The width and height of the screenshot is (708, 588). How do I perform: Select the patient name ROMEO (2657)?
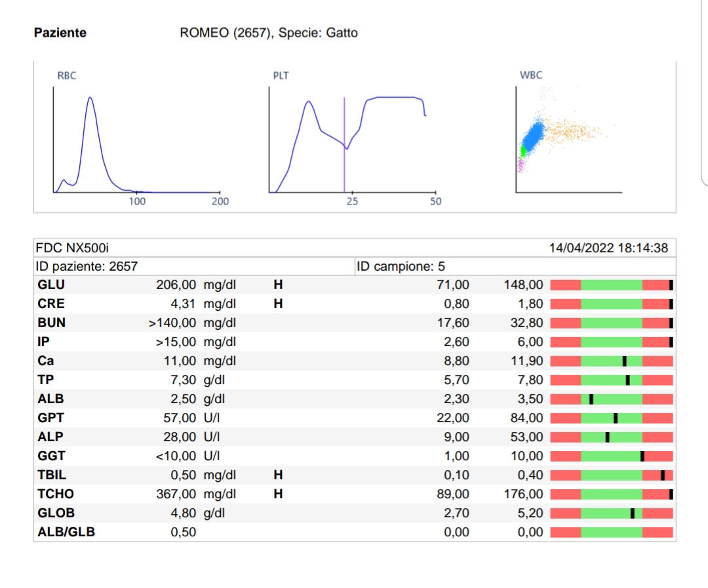coord(226,33)
